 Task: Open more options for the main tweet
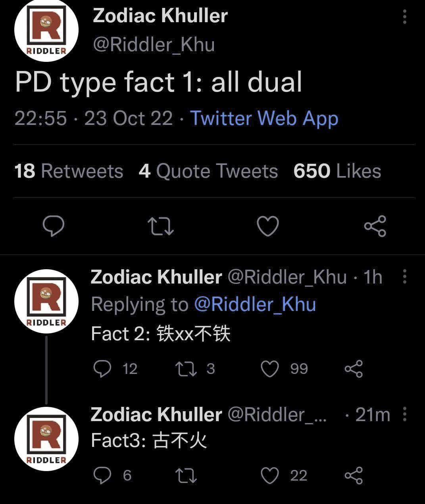point(404,17)
